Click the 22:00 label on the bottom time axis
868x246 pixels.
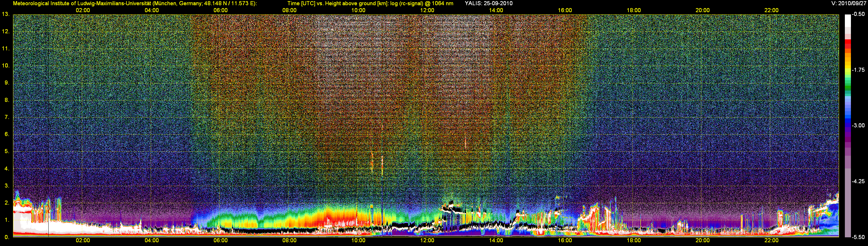771,240
